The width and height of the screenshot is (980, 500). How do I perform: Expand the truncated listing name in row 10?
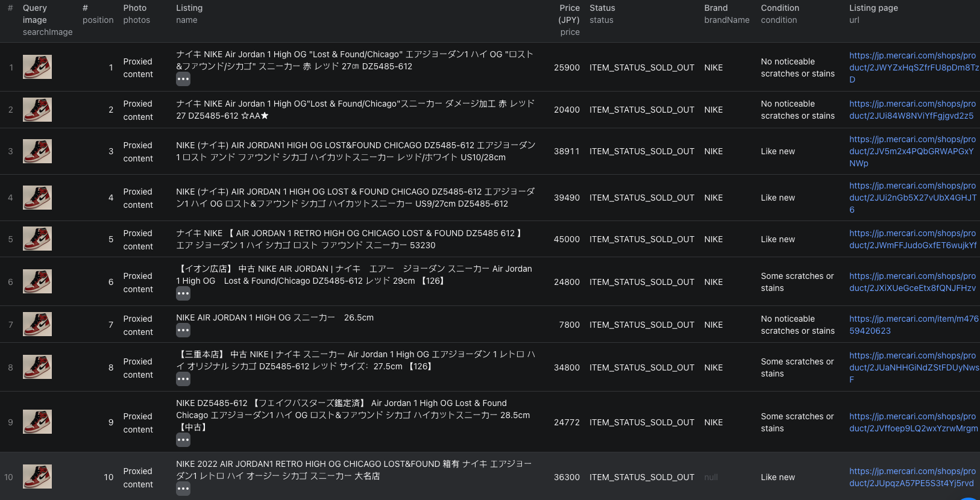click(x=183, y=489)
